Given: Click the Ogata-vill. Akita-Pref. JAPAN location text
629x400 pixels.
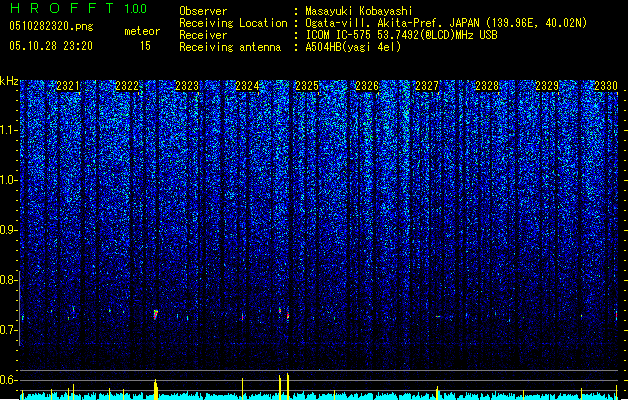Looking at the screenshot, I should coord(446,23).
